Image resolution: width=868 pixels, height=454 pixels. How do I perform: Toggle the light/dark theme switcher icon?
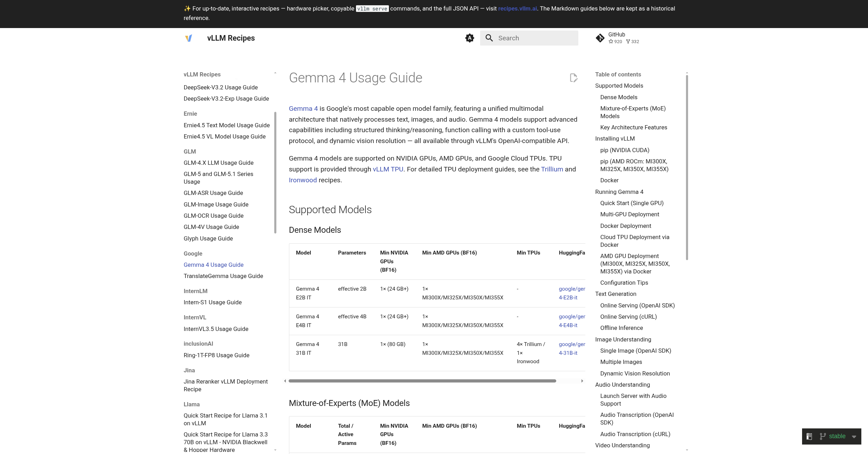point(470,38)
